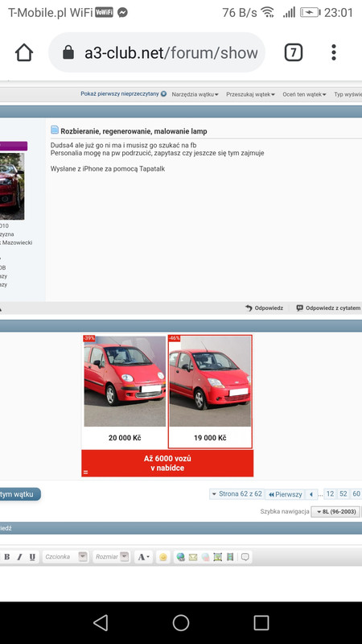The height and width of the screenshot is (644, 362).
Task: Click the previous page arrow
Action: 311,494
